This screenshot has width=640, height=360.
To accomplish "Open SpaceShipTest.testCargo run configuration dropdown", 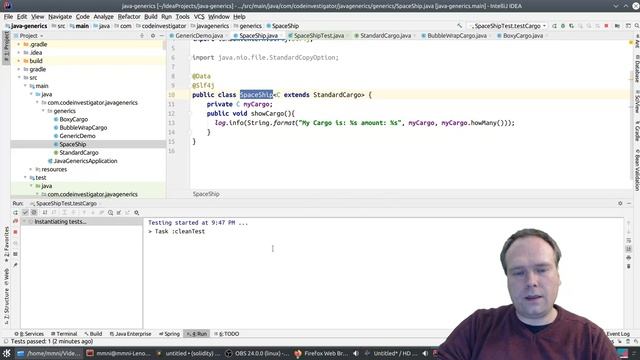I will click(x=508, y=26).
